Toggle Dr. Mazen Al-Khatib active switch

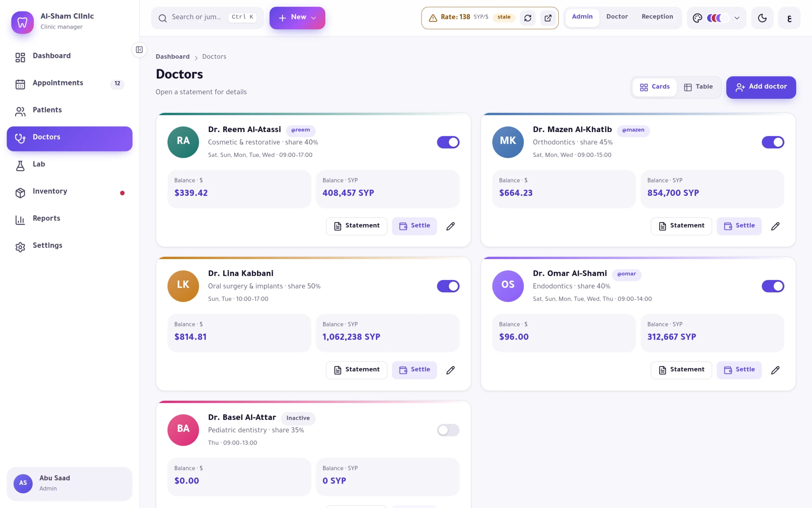(773, 142)
